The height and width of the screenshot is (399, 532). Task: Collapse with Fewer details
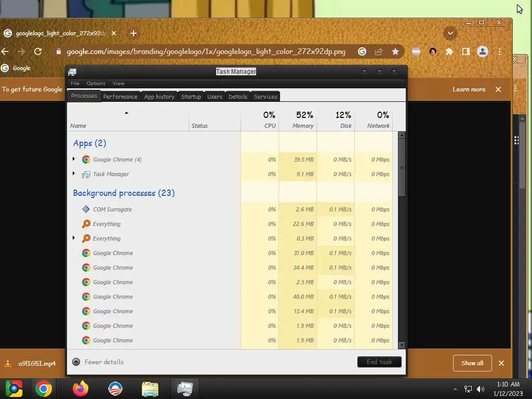(98, 362)
